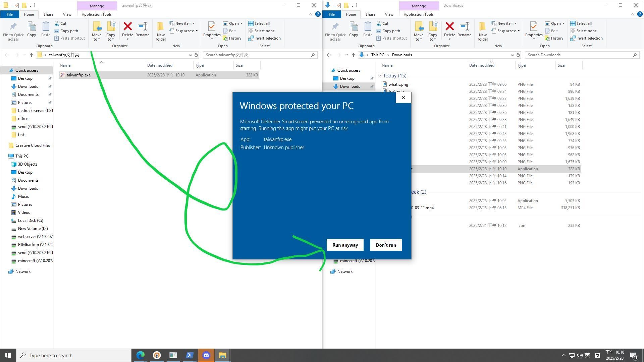Choose Don't run in the SmartScreen dialog

386,245
